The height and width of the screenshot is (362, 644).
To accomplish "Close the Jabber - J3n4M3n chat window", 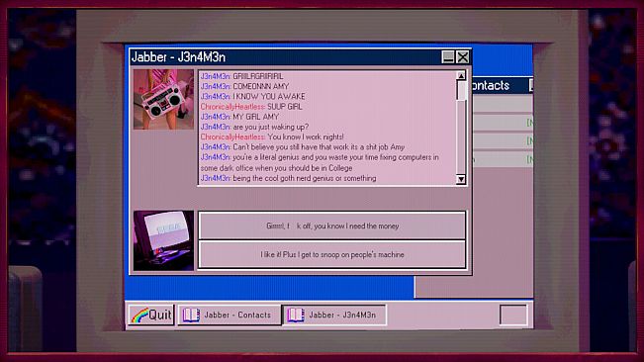I will click(x=462, y=57).
